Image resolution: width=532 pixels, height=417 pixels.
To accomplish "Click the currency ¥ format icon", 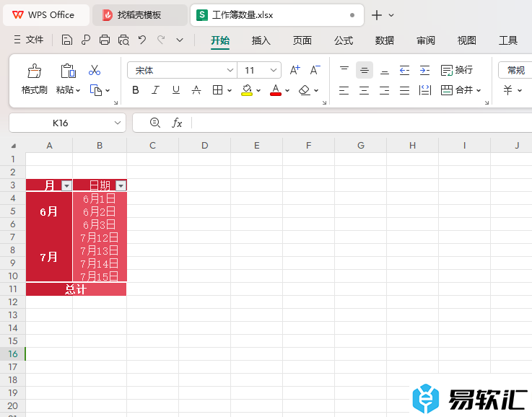I will tap(507, 90).
